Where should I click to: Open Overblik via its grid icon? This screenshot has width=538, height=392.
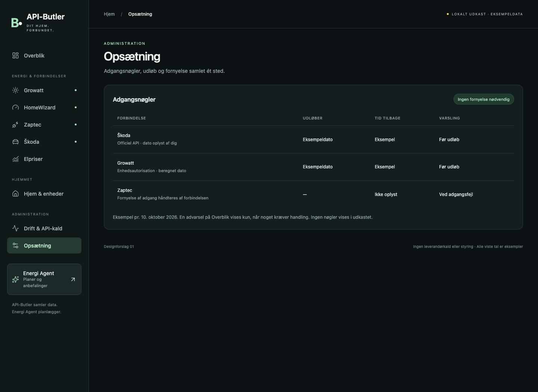(x=15, y=56)
